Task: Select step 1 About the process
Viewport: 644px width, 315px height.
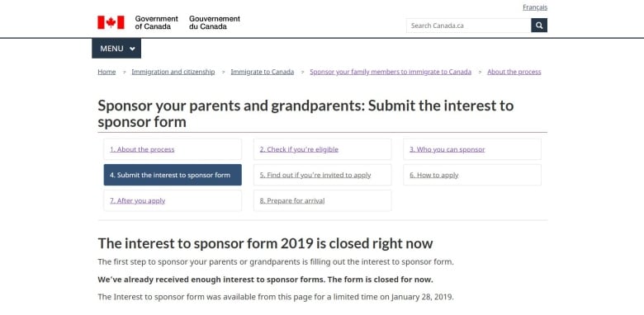Action: pos(173,149)
